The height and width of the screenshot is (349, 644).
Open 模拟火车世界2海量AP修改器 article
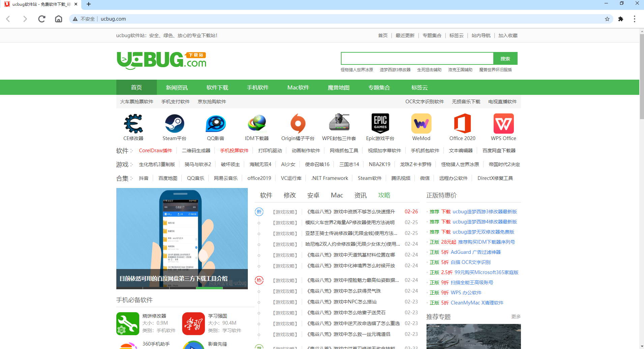coord(350,222)
